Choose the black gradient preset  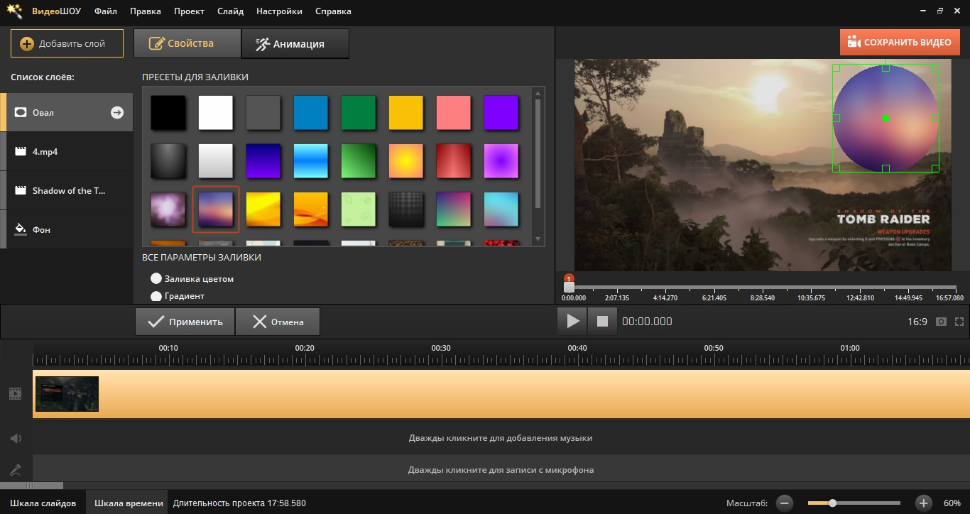point(168,161)
